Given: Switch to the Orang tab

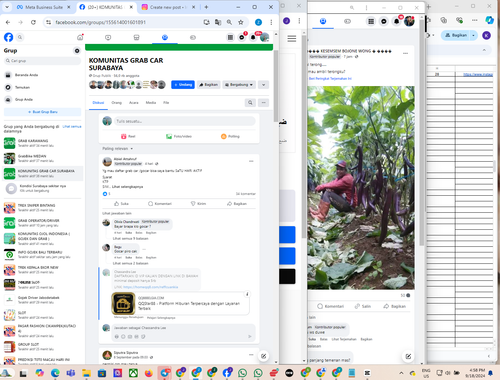Looking at the screenshot, I should coord(116,103).
